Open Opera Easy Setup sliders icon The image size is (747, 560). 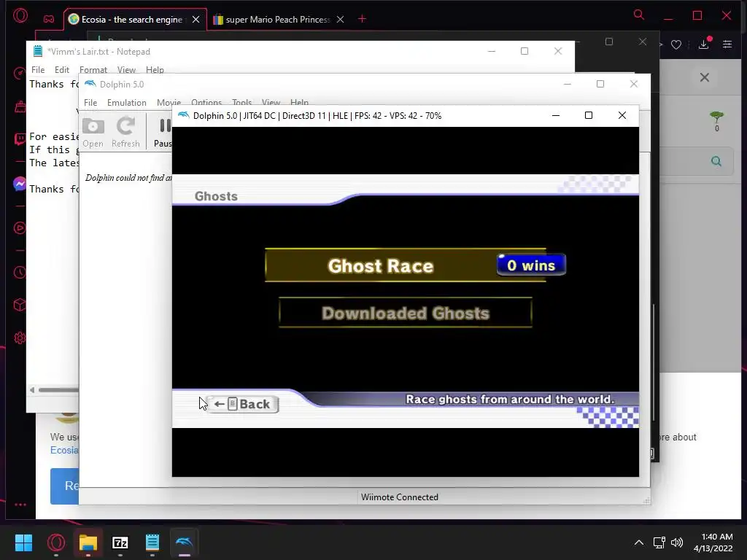tap(727, 44)
